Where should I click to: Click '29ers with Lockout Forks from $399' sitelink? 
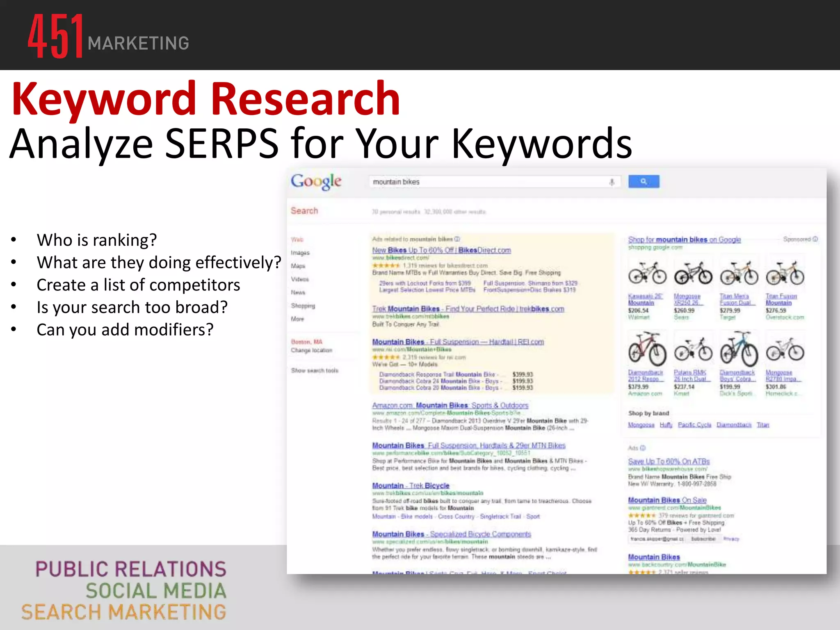click(x=425, y=283)
